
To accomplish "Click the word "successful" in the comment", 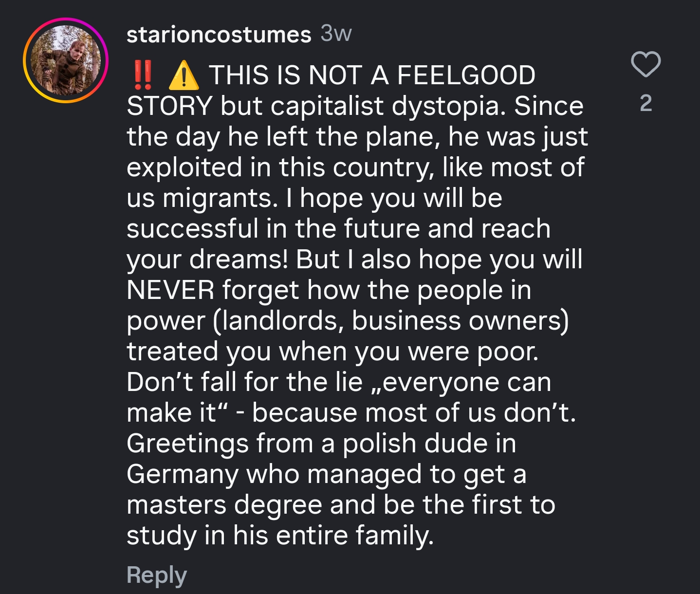I will (x=192, y=229).
